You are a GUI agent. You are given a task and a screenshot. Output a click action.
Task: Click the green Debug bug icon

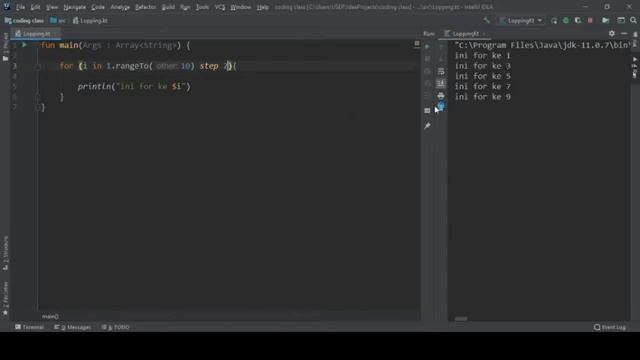[x=566, y=20]
